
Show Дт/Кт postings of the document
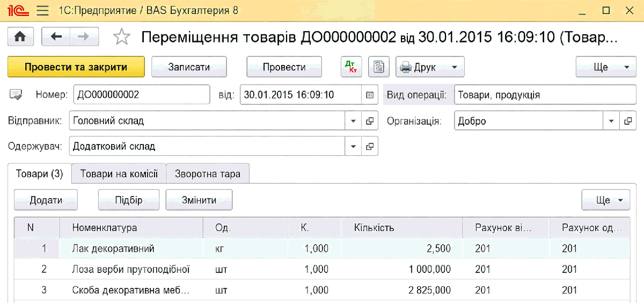coord(352,67)
